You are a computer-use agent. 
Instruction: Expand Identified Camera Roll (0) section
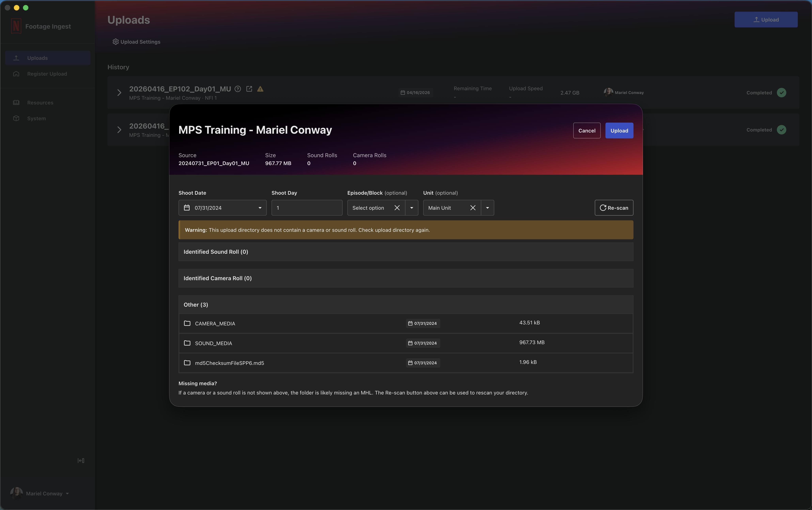[406, 278]
